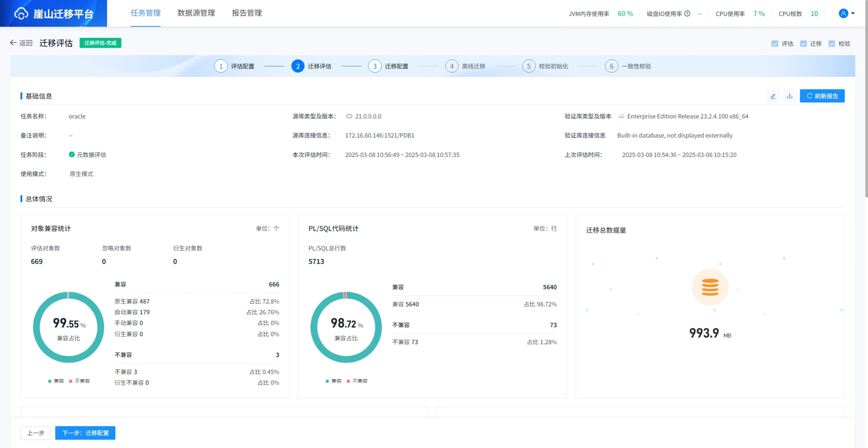Click the 磁盘IO使用率 help question icon

(x=687, y=14)
